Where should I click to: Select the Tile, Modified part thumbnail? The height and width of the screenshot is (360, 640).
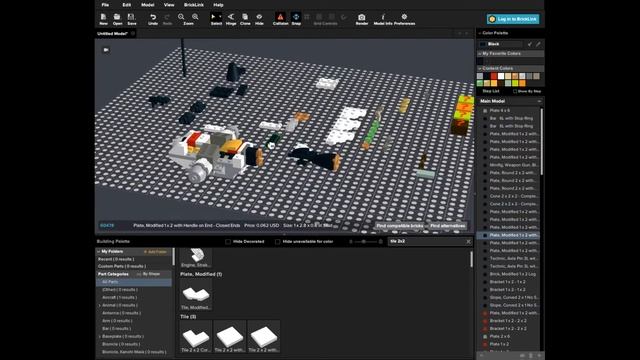196,294
